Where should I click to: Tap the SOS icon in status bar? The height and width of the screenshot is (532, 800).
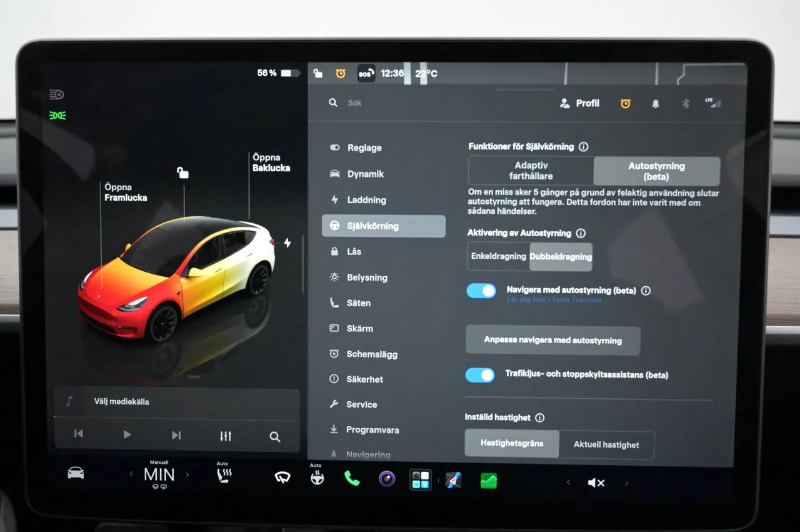[366, 74]
